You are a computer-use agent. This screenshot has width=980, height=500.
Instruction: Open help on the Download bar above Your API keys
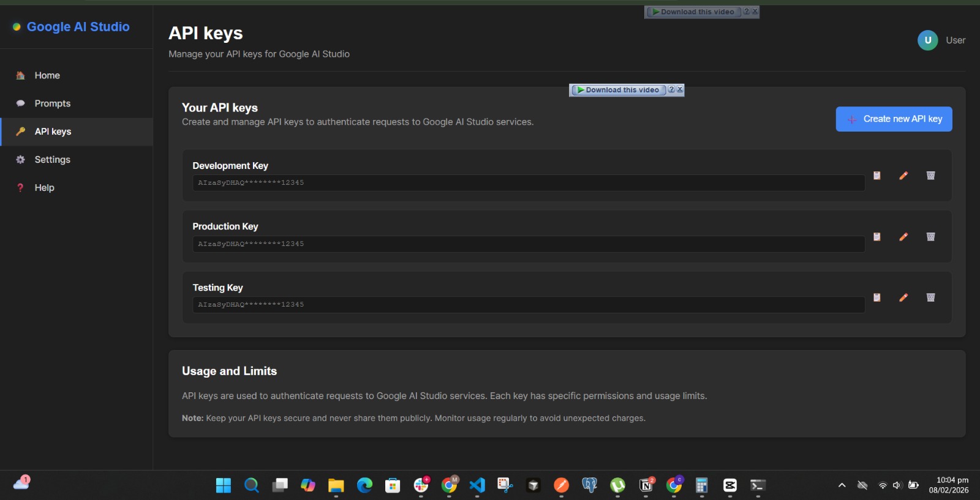click(671, 89)
